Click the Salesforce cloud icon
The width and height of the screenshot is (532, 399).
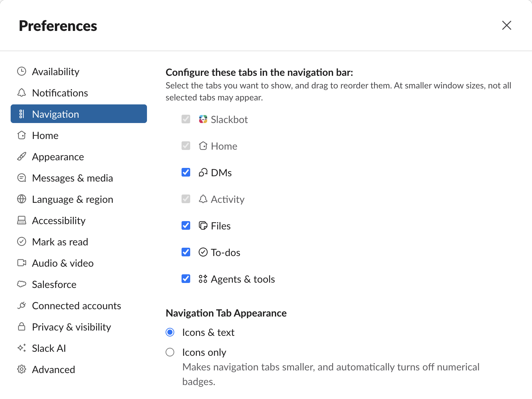pyautogui.click(x=22, y=284)
